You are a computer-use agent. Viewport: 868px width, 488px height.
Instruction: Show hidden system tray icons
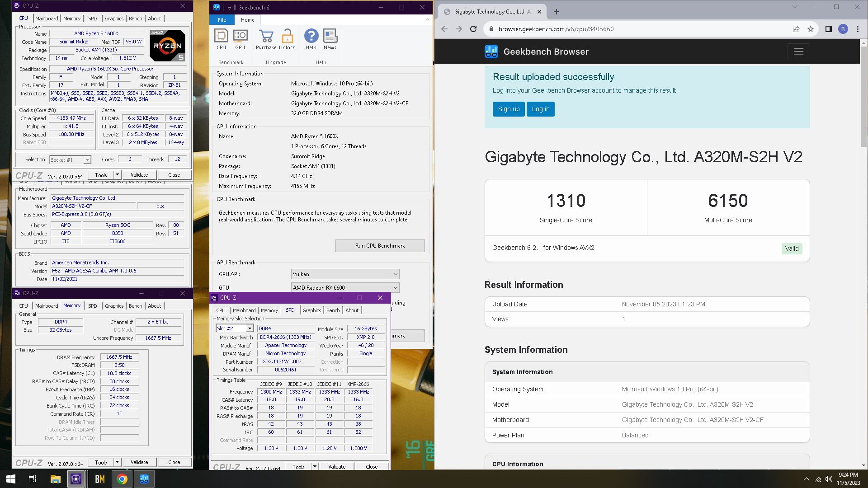[807, 479]
